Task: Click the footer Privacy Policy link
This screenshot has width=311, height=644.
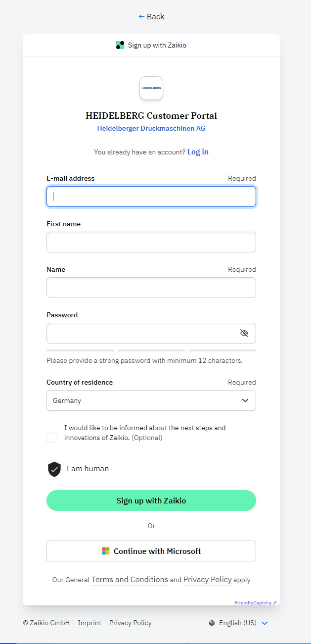Action: 130,623
